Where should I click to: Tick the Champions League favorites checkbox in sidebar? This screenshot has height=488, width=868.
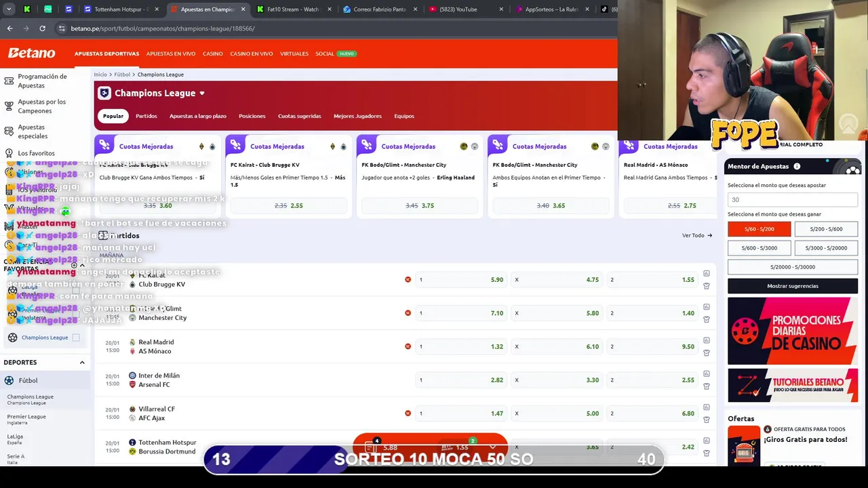pyautogui.click(x=76, y=338)
